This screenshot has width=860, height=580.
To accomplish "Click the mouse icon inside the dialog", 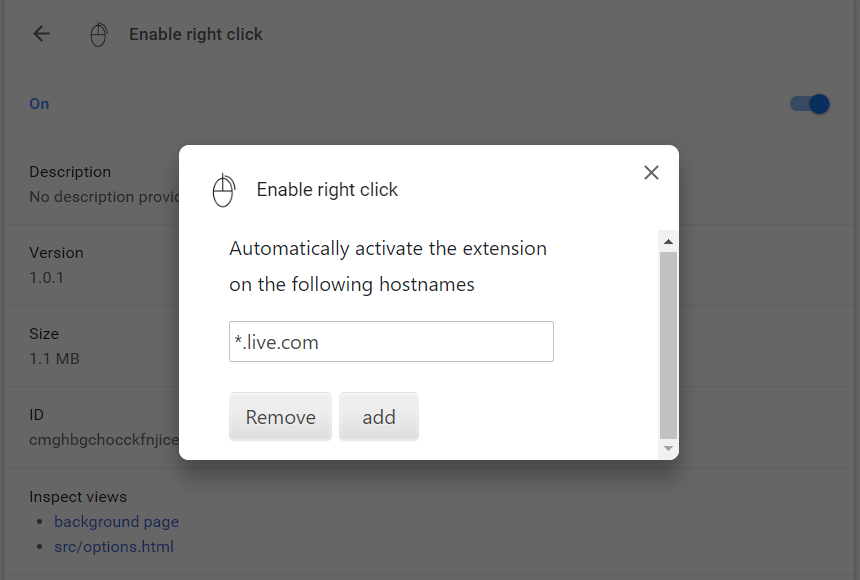I will coord(223,190).
